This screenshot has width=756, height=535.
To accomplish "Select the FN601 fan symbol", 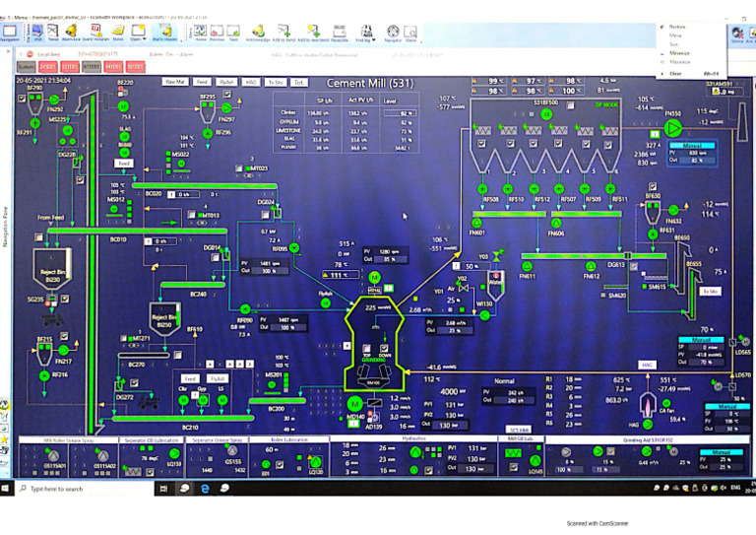I will (476, 223).
